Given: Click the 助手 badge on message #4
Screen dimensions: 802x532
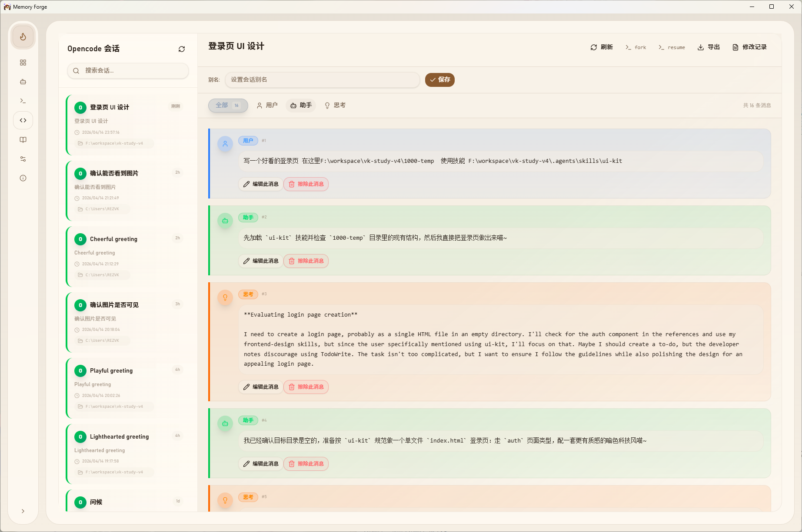Looking at the screenshot, I should point(248,420).
